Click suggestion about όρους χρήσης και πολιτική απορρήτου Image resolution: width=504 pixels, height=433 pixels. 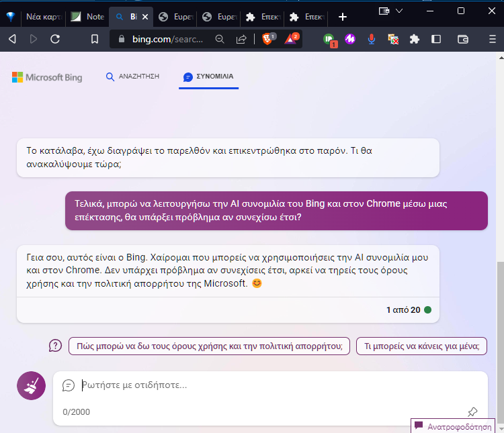[209, 346]
